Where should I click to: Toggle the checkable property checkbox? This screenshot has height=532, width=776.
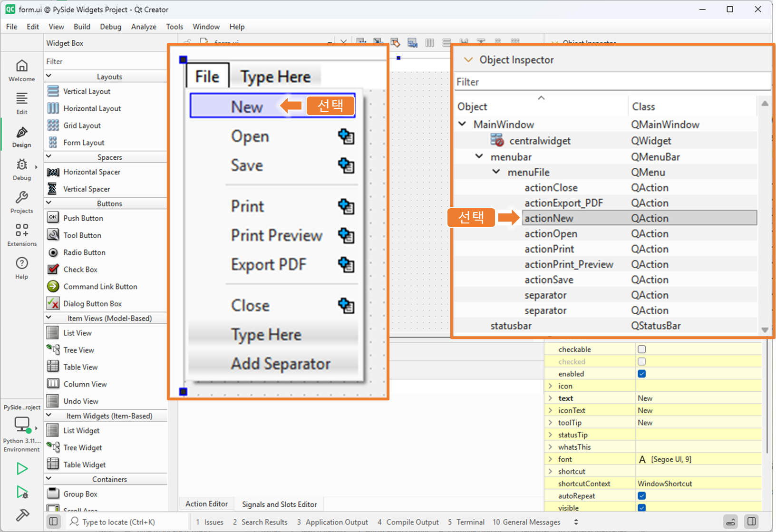tap(641, 349)
